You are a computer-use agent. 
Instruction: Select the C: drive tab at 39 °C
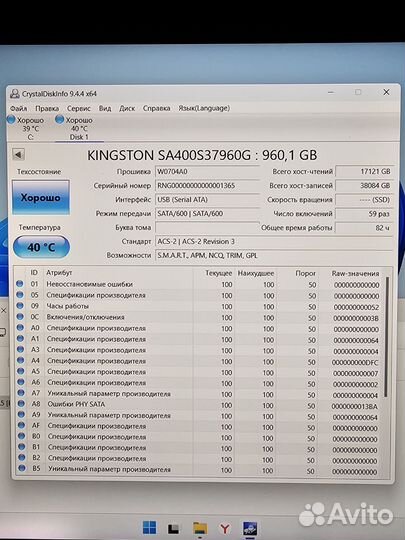coord(26,128)
